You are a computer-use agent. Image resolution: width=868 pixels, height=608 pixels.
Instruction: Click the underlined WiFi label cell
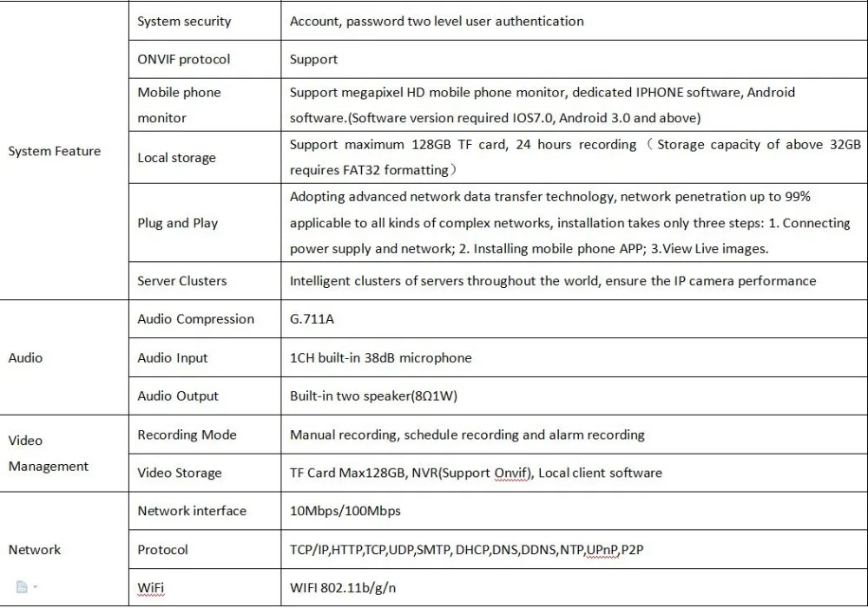[x=205, y=587]
